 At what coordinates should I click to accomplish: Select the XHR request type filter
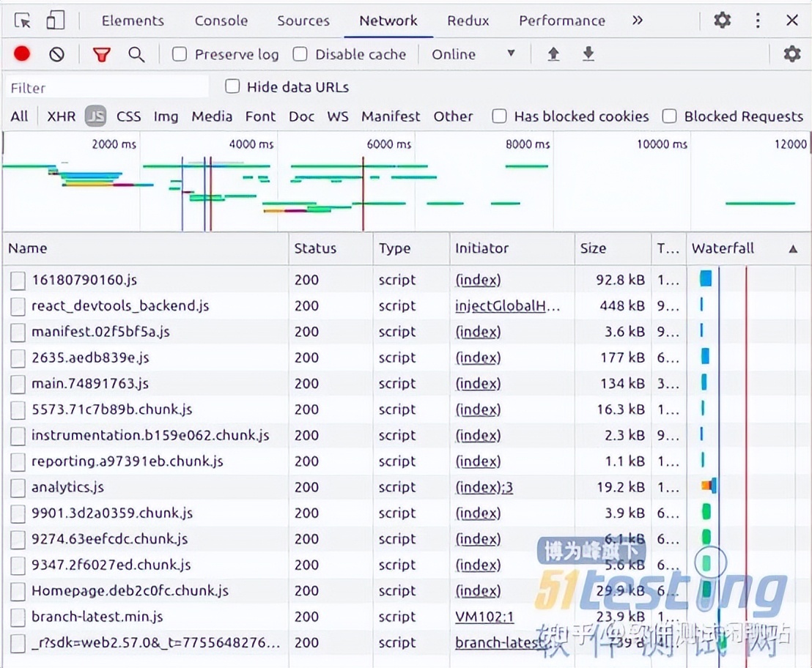(61, 116)
